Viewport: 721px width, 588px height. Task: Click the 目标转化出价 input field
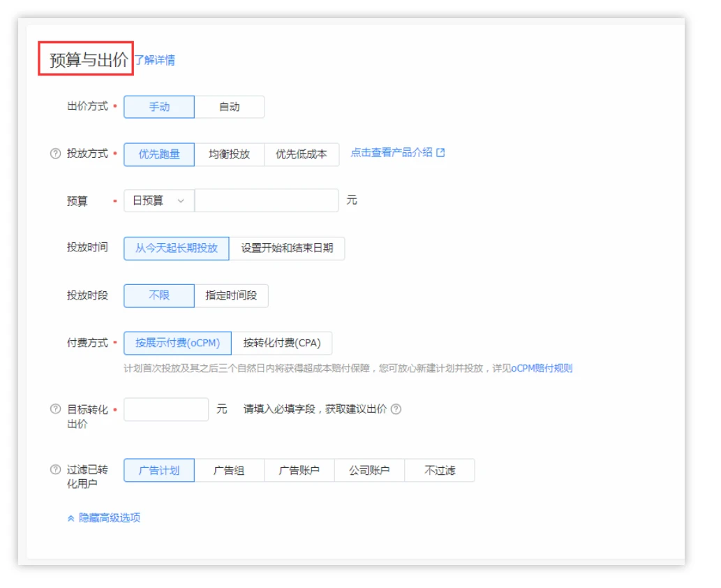[166, 409]
